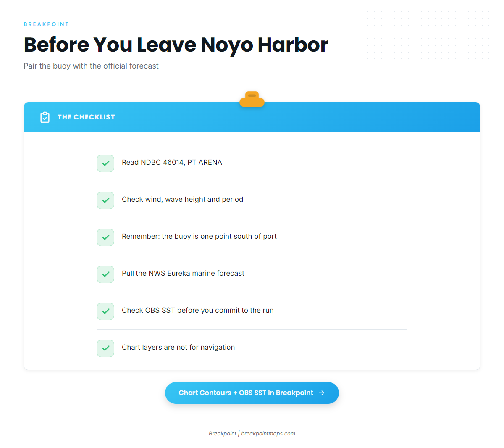504x448 pixels.
Task: Click the orange clip icon above the checklist
Action: pyautogui.click(x=252, y=99)
